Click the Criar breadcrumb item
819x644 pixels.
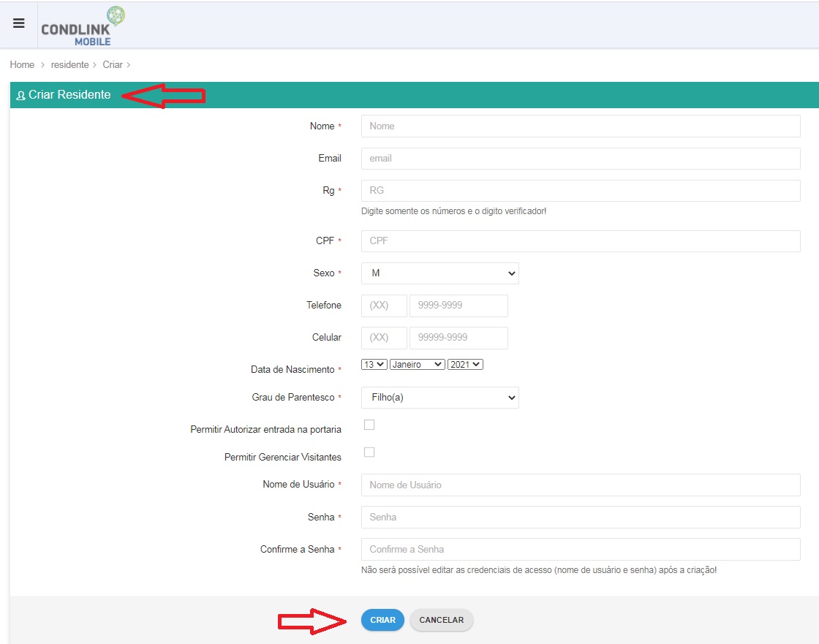tap(113, 65)
